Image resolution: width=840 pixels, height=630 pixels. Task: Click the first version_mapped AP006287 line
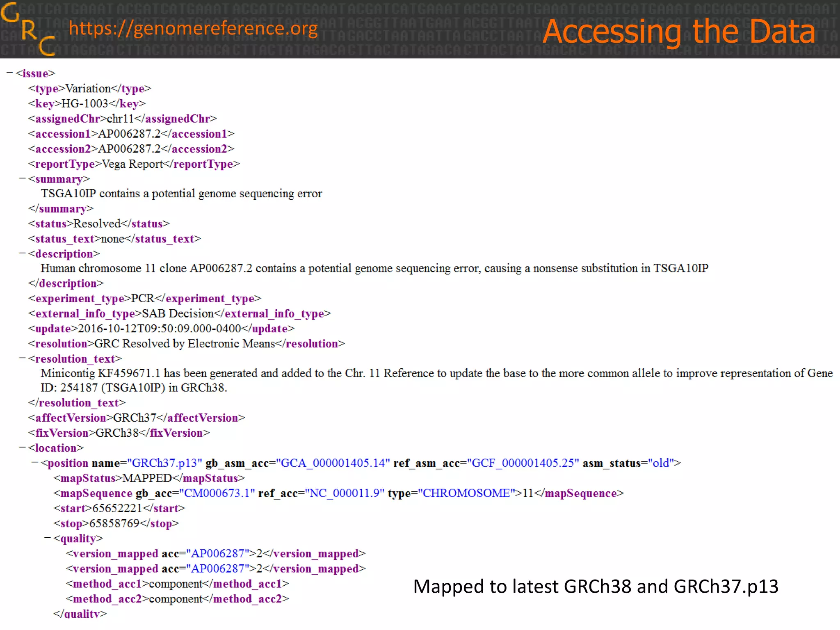point(215,554)
